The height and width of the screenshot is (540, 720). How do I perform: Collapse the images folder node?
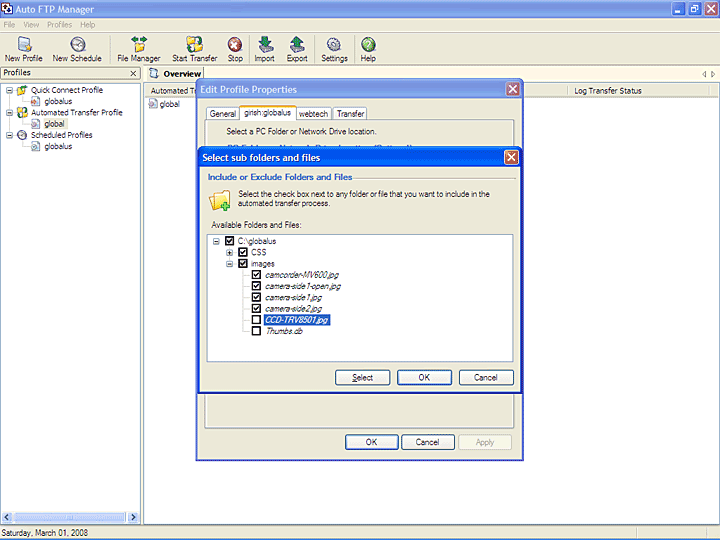[x=230, y=264]
